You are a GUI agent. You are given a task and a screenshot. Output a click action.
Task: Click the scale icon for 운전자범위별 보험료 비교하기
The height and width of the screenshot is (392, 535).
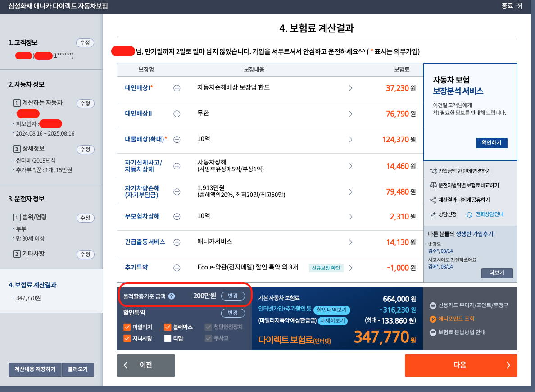pos(433,186)
